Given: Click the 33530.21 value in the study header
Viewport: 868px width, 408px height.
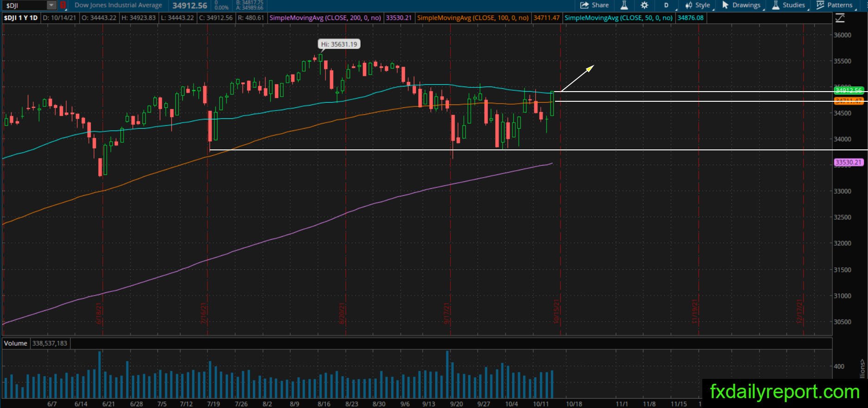Looking at the screenshot, I should 399,18.
